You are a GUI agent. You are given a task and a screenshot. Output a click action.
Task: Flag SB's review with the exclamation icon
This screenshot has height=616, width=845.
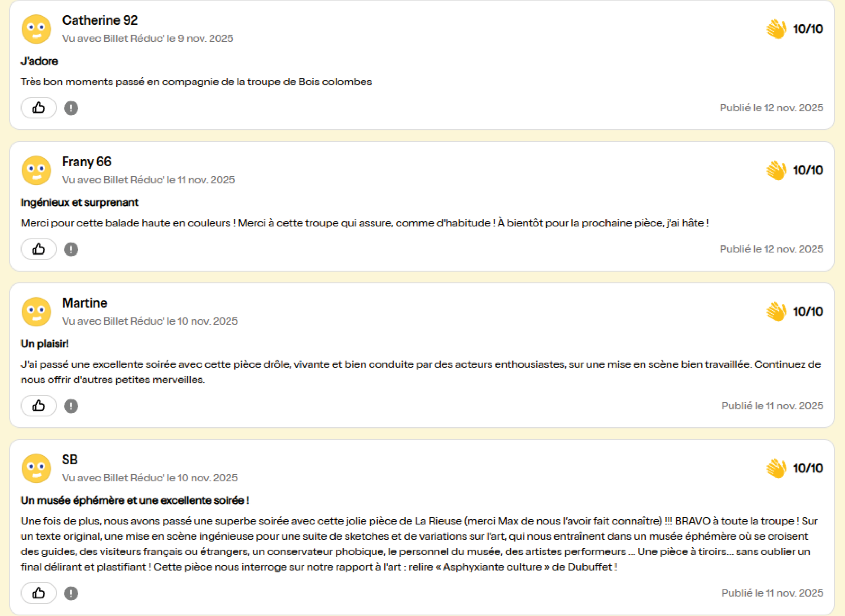[x=71, y=593]
